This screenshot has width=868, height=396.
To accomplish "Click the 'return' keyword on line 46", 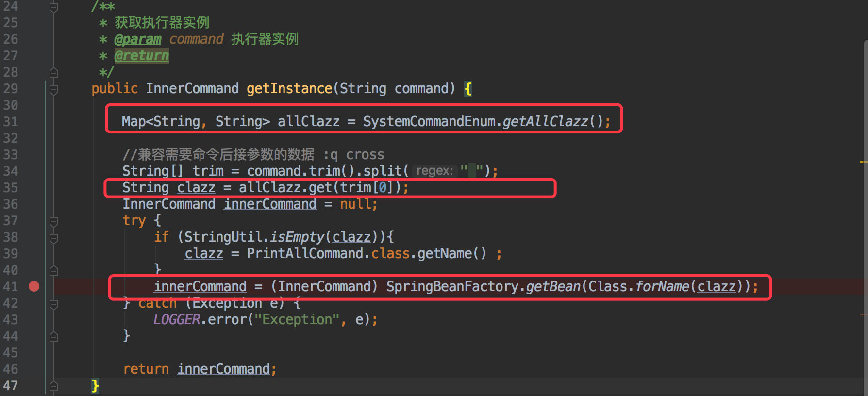I will 146,369.
